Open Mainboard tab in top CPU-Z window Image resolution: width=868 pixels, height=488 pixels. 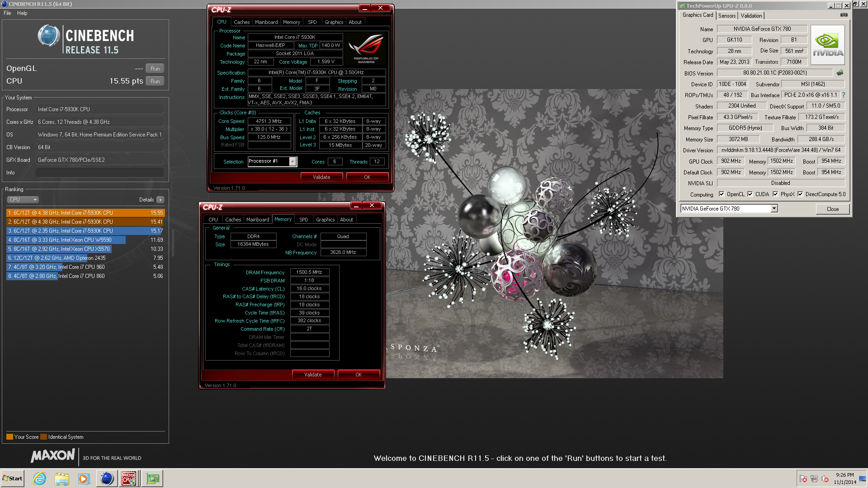tap(266, 22)
